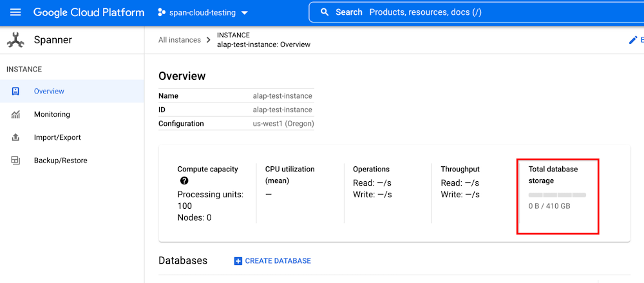This screenshot has width=644, height=283.
Task: Click the Import/Export upload icon
Action: click(x=15, y=137)
